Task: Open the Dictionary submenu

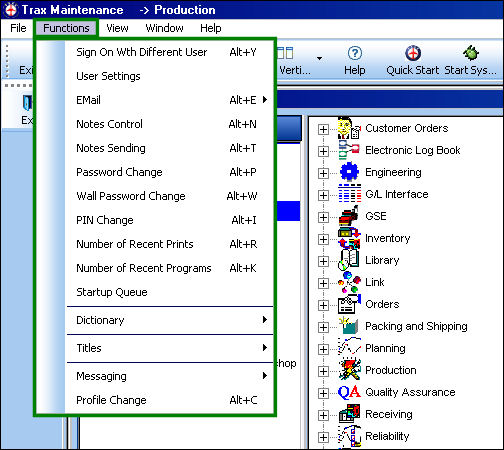Action: (x=170, y=320)
